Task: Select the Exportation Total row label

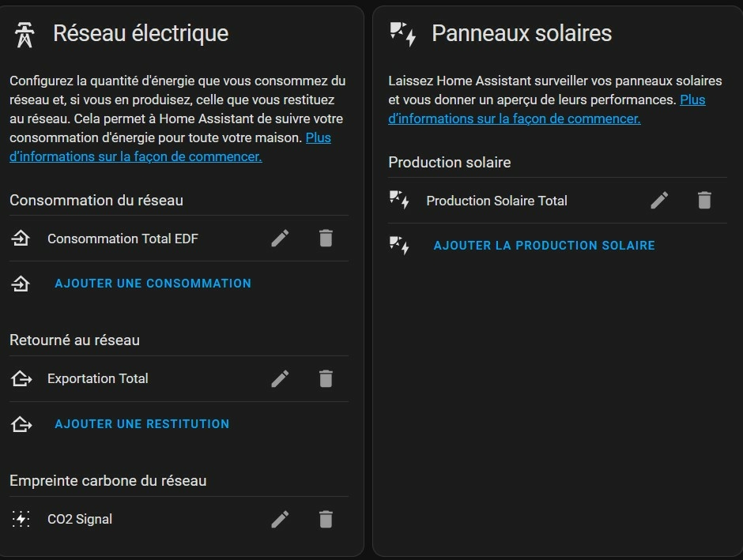Action: click(x=97, y=378)
